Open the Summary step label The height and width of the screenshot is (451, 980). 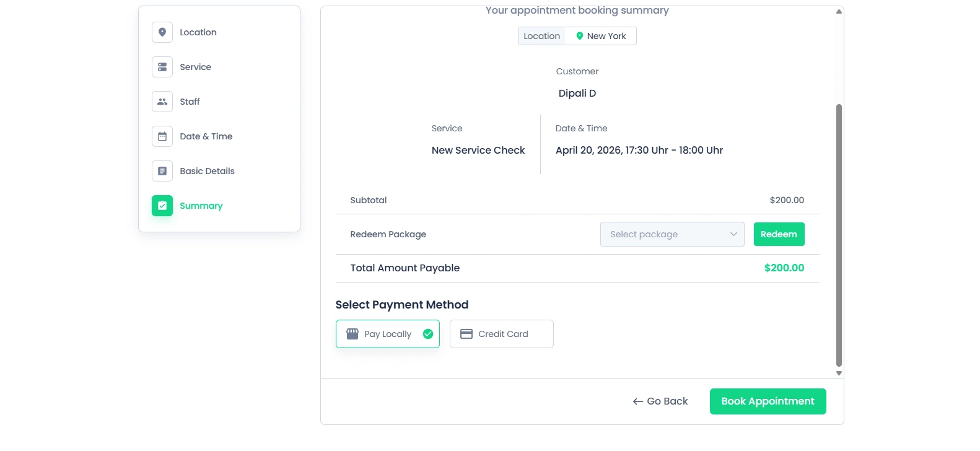pos(201,206)
